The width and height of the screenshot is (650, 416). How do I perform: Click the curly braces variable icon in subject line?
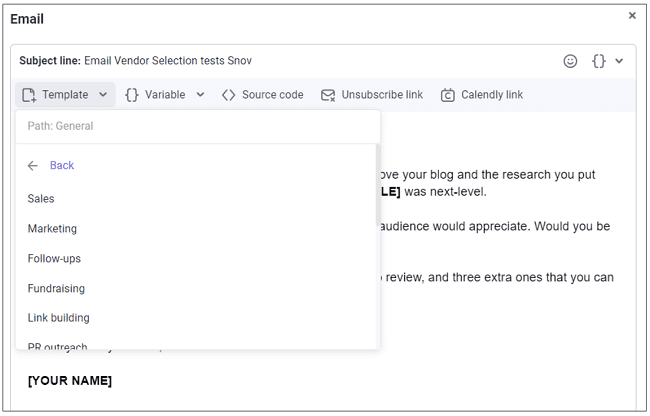coord(598,61)
